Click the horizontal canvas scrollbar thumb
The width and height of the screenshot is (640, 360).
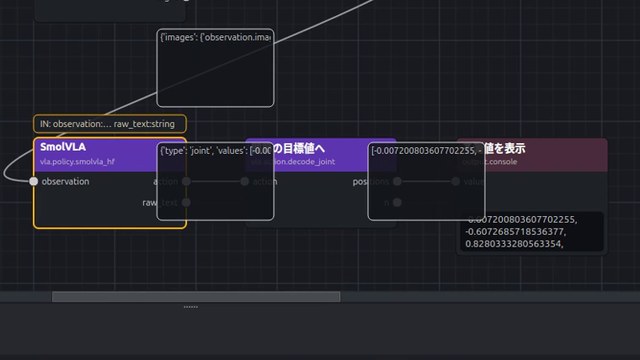point(196,297)
